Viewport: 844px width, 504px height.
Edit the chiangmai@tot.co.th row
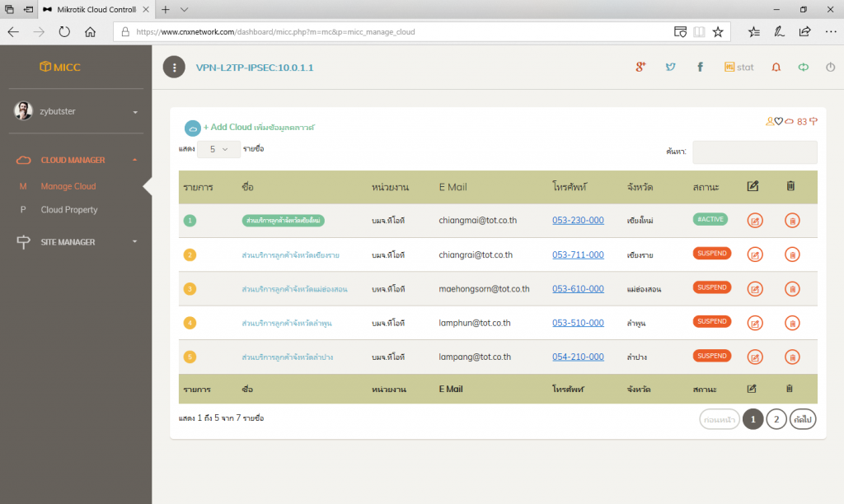[755, 221]
